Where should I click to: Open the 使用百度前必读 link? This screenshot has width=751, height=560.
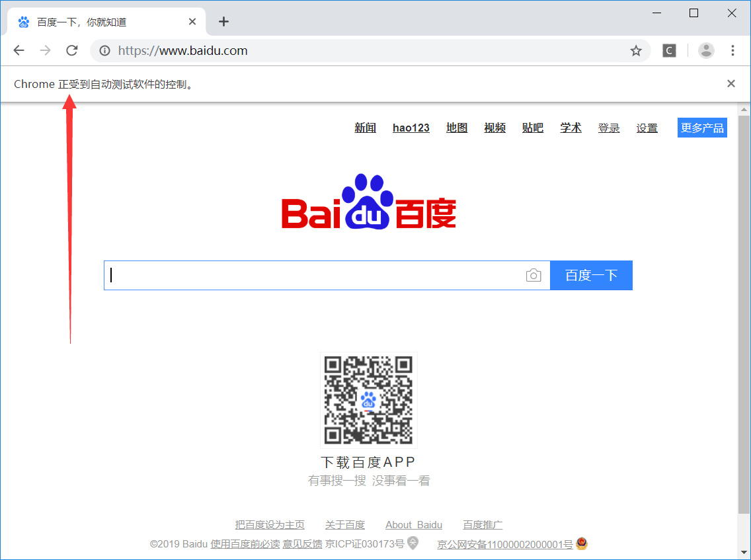point(245,544)
